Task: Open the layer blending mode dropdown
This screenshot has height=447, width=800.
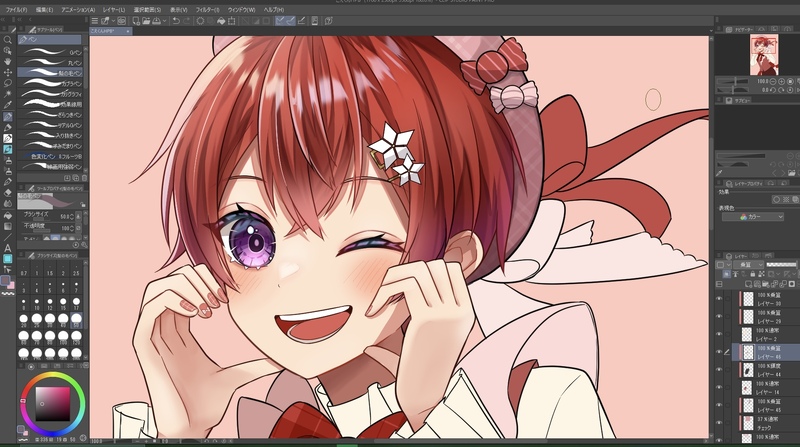Action: coord(748,265)
